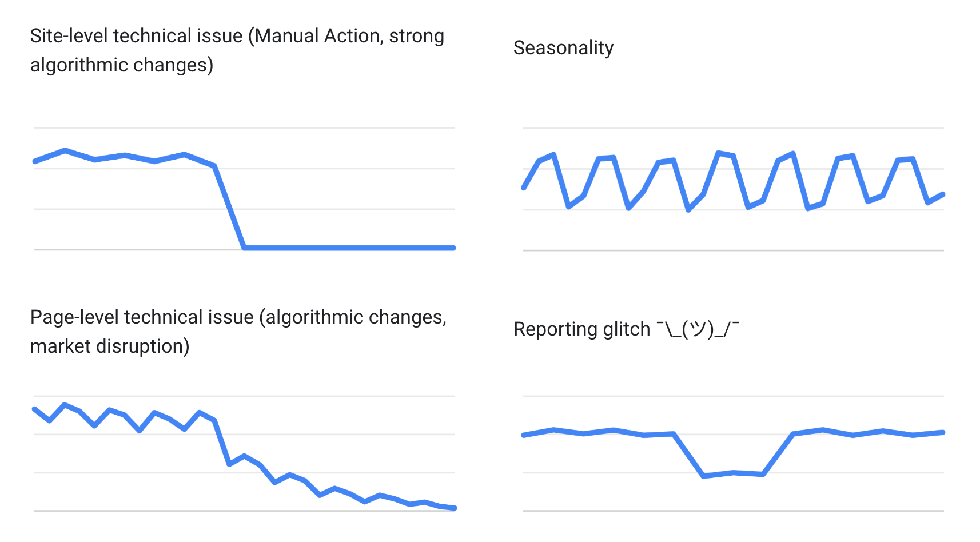Image resolution: width=980 pixels, height=542 pixels.
Task: Select the "Seasonality" chart heading
Action: 563,48
